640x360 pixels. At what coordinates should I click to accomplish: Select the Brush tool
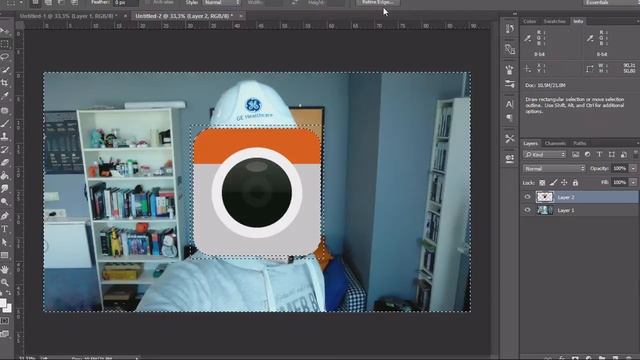pos(4,123)
